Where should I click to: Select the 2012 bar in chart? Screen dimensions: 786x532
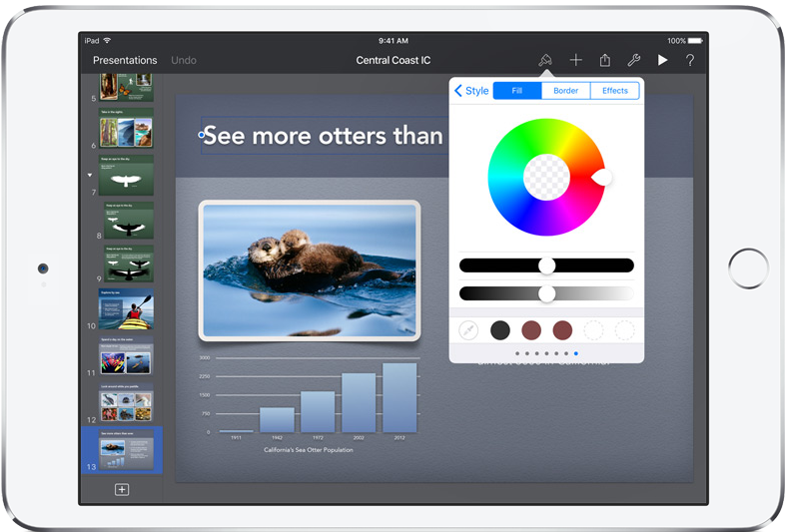(x=399, y=397)
